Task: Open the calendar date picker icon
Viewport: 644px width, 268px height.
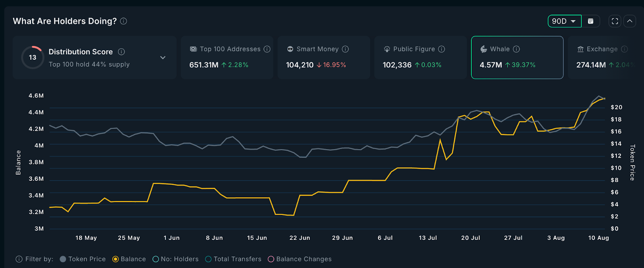Action: coord(590,21)
